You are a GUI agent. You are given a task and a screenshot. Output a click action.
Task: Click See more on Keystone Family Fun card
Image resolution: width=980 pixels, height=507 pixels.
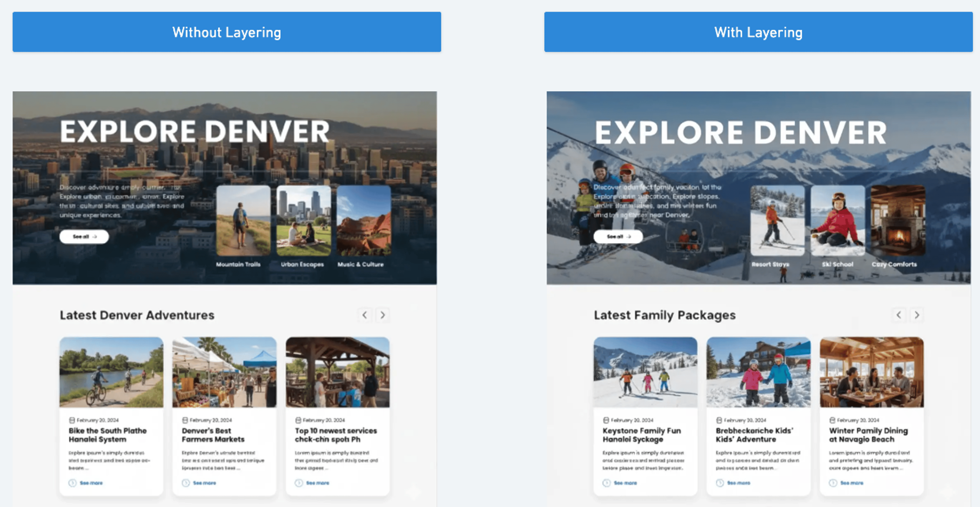pyautogui.click(x=625, y=483)
